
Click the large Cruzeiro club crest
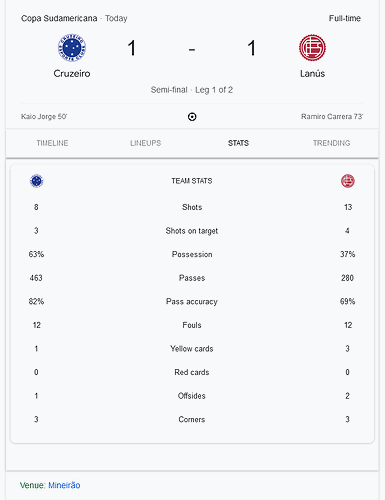tap(72, 48)
